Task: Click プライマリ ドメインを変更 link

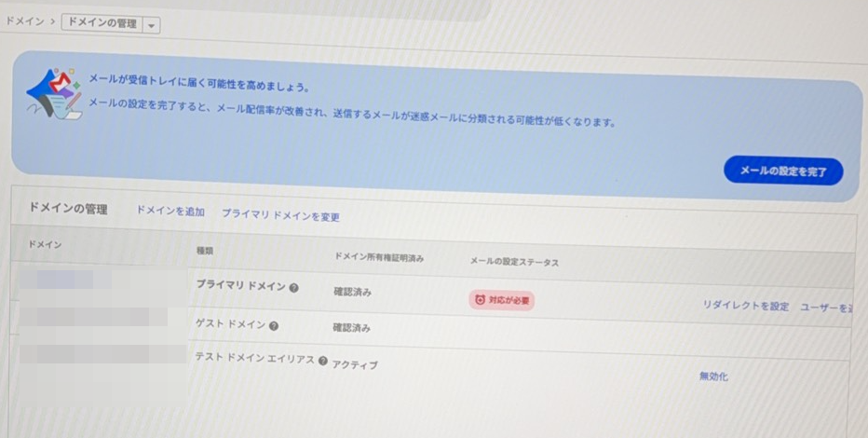Action: click(x=280, y=215)
